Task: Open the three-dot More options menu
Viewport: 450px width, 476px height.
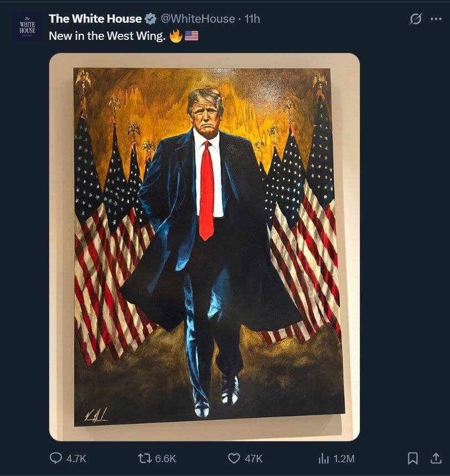Action: pyautogui.click(x=436, y=19)
